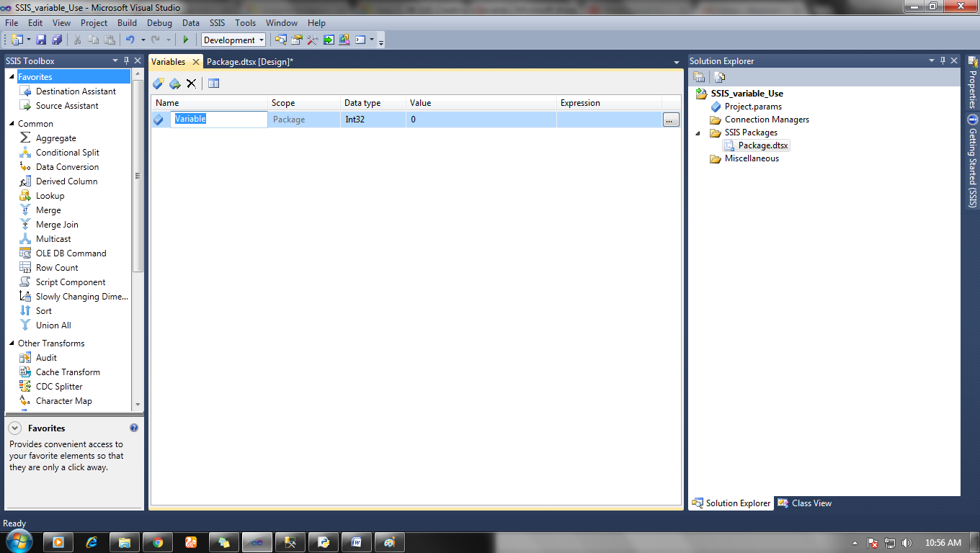Collapse the Other Transforms group
Image resolution: width=980 pixels, height=553 pixels.
[12, 343]
